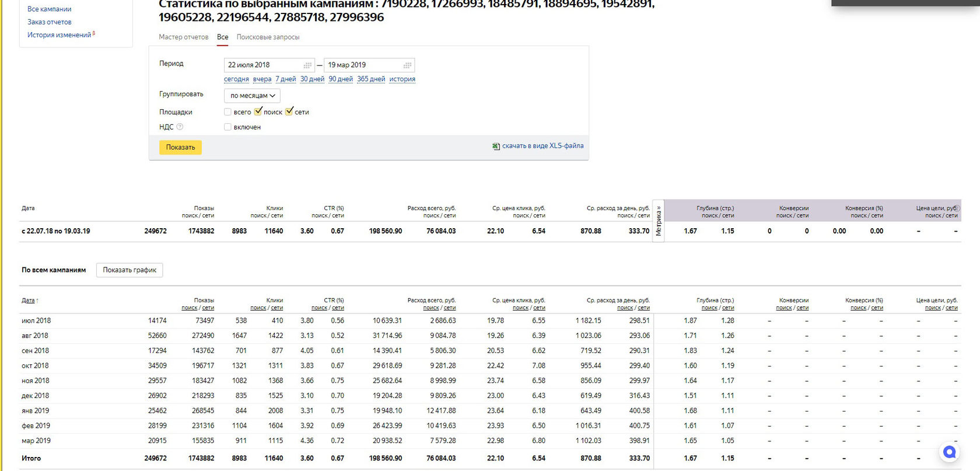Screen dimensions: 980x471
Task: Sort by Клики сети in monthly table
Action: 277,308
